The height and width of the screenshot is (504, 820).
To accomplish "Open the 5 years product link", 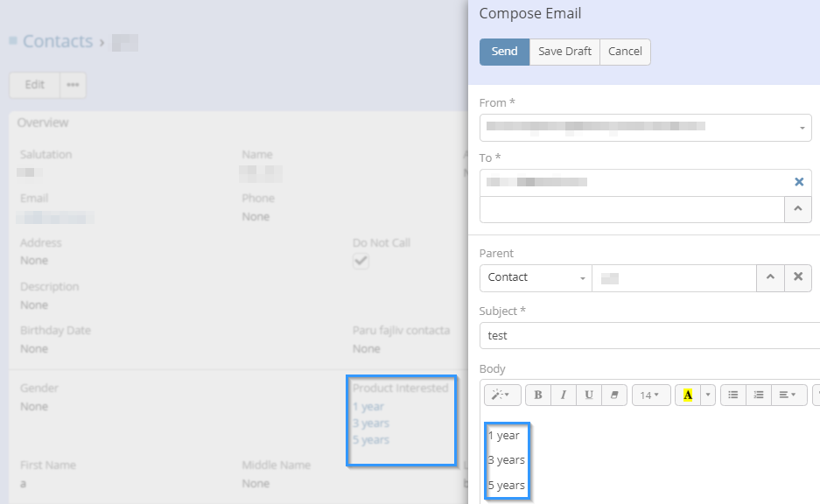I will 371,440.
